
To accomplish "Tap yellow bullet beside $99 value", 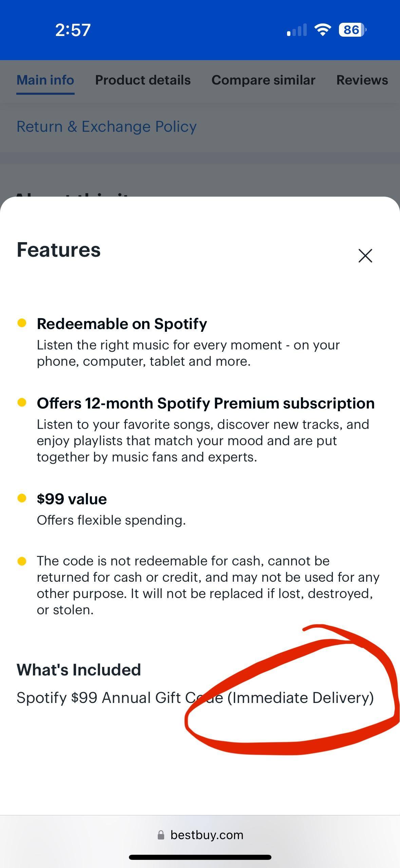I will [22, 498].
